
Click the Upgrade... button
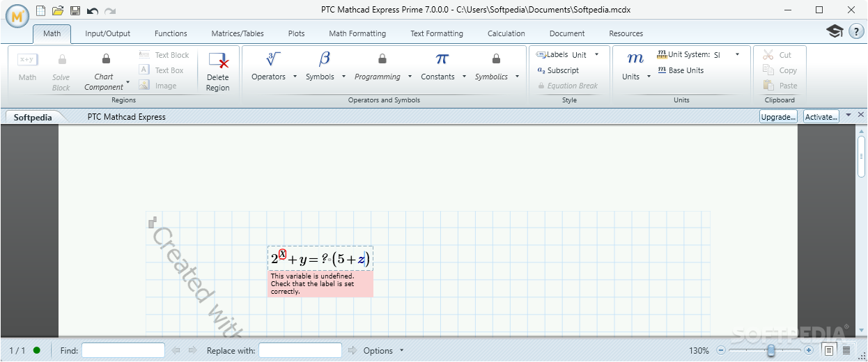pos(778,117)
